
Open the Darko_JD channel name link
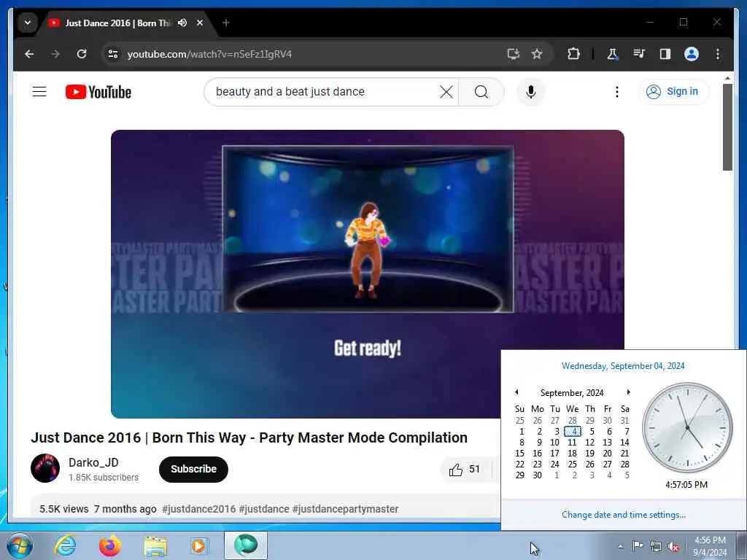pyautogui.click(x=93, y=462)
